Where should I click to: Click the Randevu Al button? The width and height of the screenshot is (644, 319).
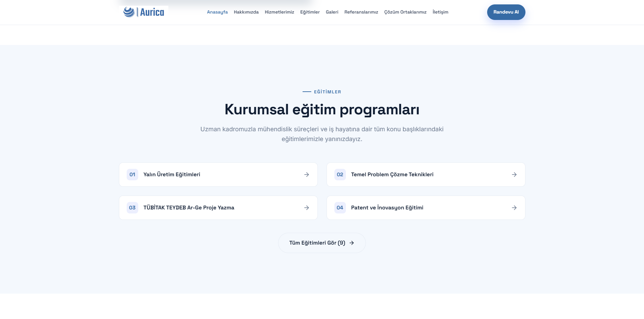(x=506, y=12)
